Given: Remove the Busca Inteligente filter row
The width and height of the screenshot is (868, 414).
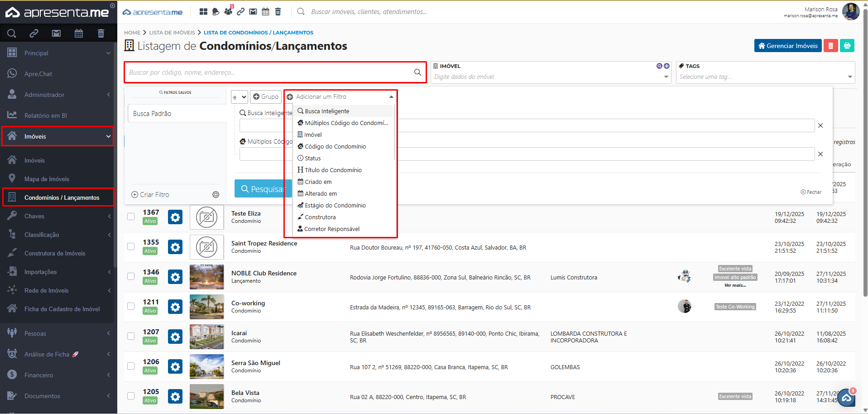Looking at the screenshot, I should (x=820, y=125).
